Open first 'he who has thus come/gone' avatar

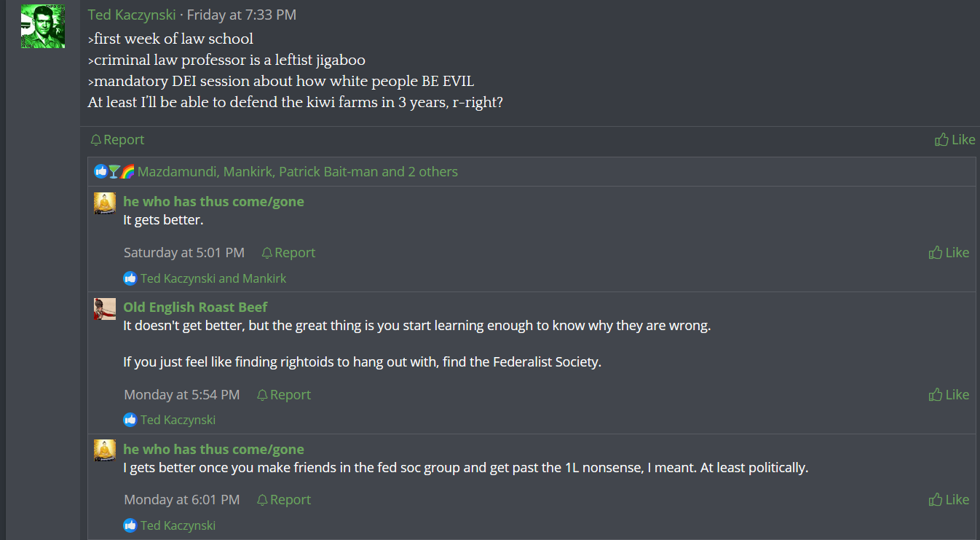click(105, 203)
